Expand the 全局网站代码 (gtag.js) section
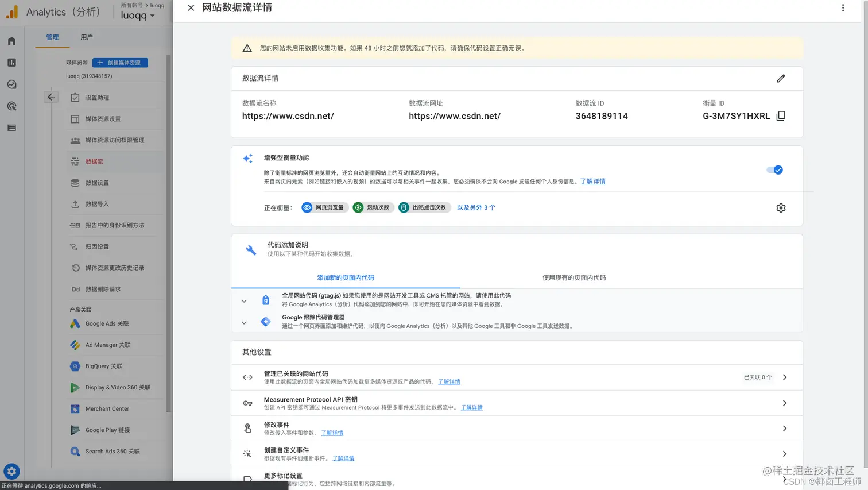 pos(244,301)
